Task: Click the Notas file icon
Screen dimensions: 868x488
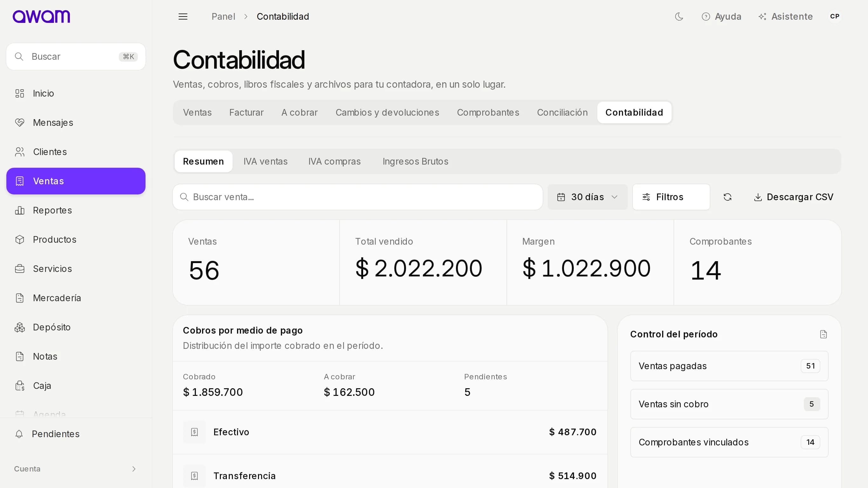Action: (20, 356)
